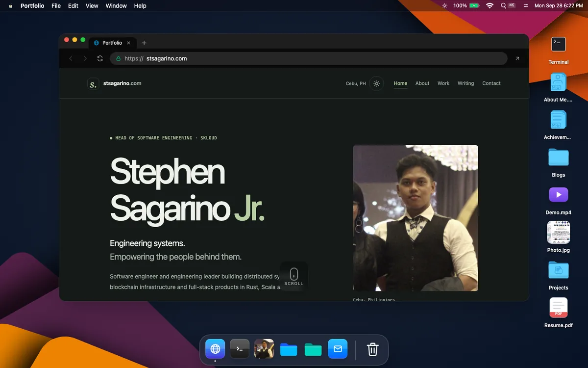
Task: Open the Portfolio app menu
Action: coord(32,6)
